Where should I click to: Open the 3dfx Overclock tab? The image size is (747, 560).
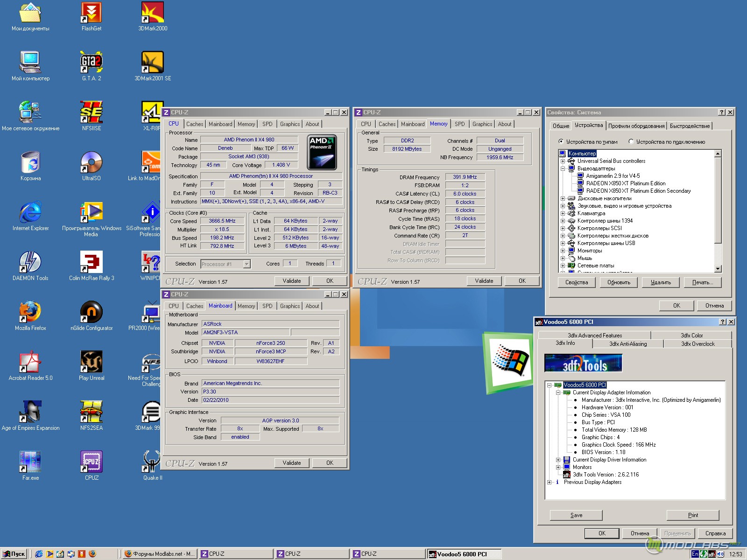pyautogui.click(x=698, y=344)
